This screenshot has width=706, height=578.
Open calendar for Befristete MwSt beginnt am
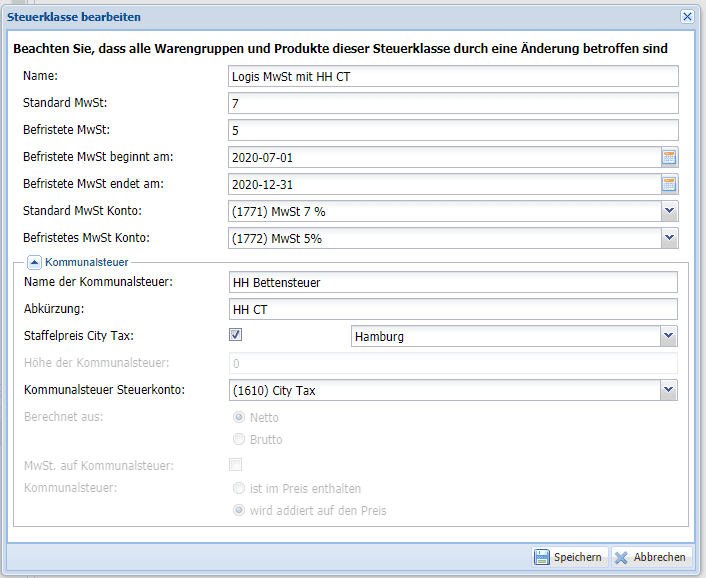tap(669, 157)
